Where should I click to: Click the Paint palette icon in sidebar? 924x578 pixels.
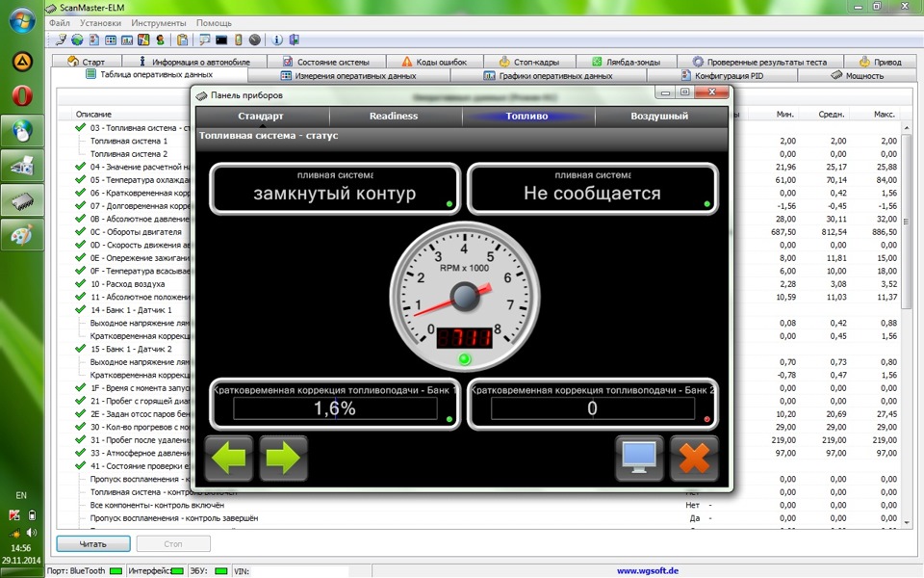point(22,235)
